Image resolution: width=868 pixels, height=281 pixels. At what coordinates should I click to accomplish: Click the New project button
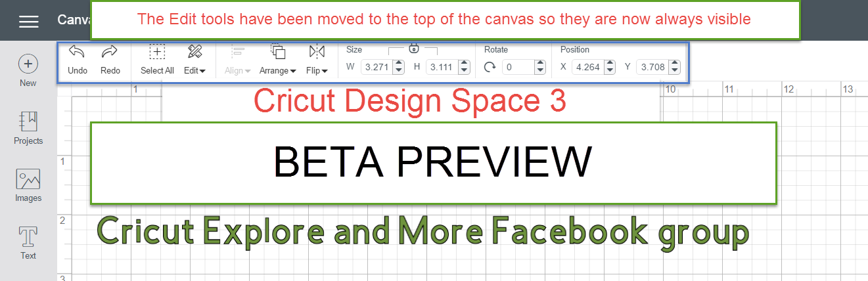point(28,70)
